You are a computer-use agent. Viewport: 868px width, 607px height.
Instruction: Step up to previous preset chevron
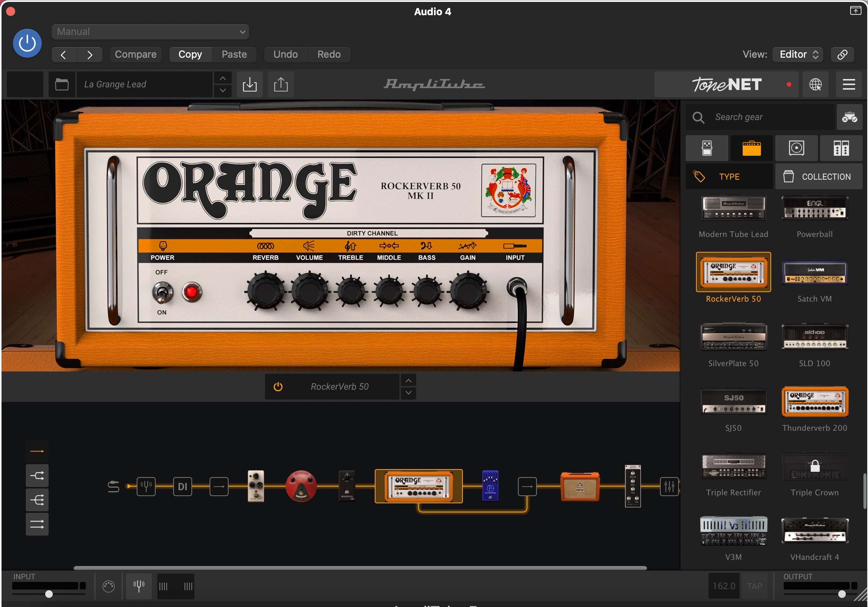tap(223, 78)
